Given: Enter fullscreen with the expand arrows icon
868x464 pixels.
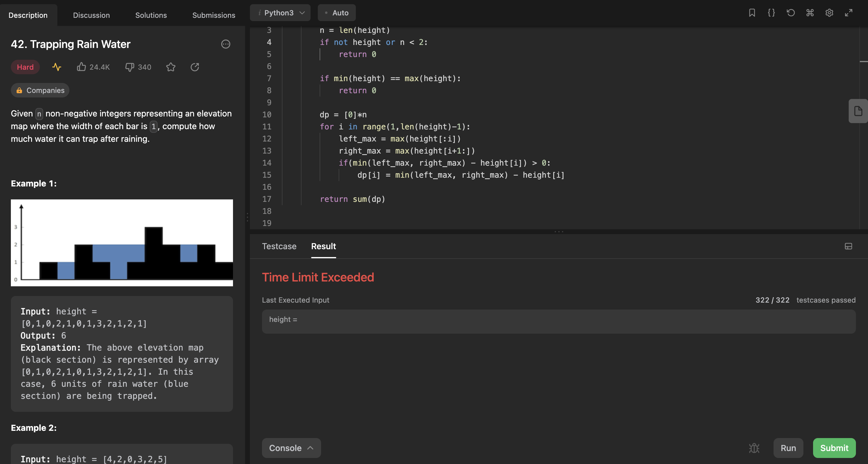Looking at the screenshot, I should pos(848,13).
